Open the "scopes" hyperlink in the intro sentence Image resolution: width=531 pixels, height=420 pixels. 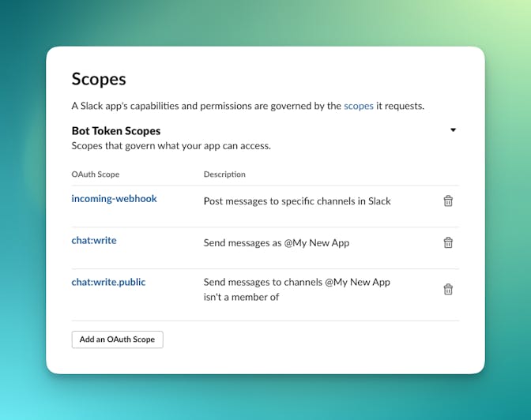click(x=359, y=106)
